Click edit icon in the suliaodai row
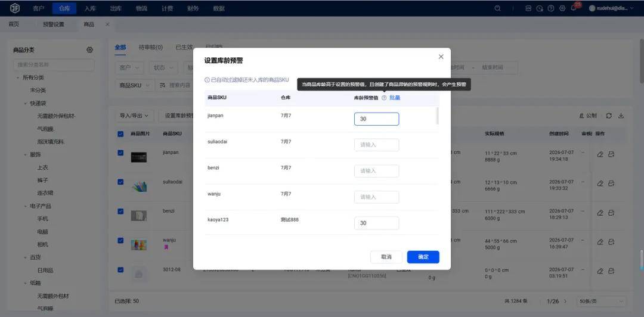This screenshot has height=317, width=644. [x=600, y=184]
